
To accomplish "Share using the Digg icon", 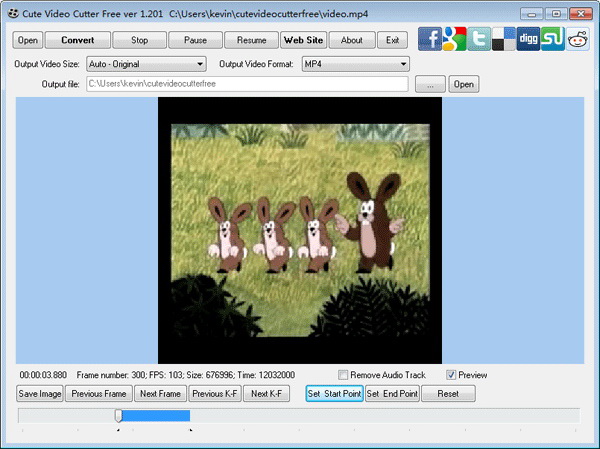I will click(x=528, y=39).
